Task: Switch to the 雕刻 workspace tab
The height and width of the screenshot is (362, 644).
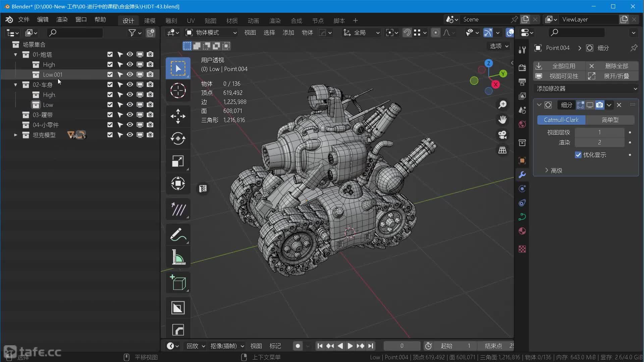Action: 171,20
